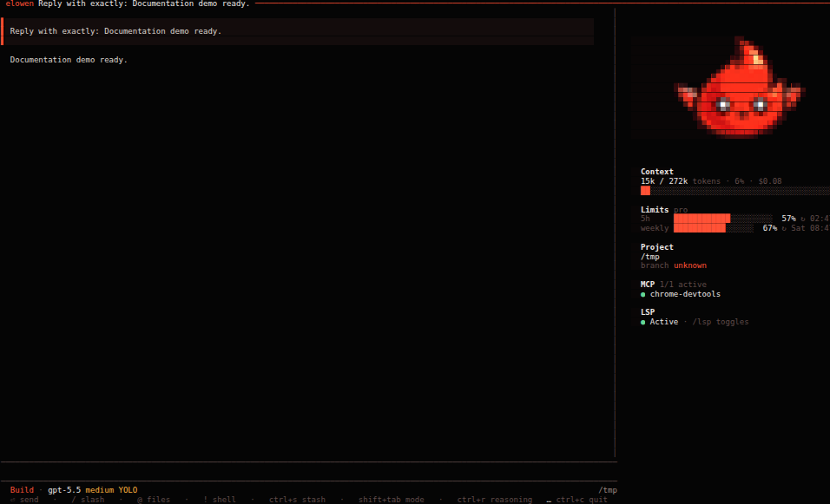Click the 'ctrl+s stash' hint
This screenshot has width=830, height=504.
(x=297, y=500)
